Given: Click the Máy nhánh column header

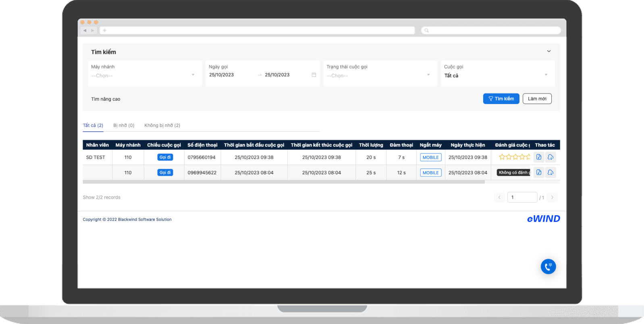Looking at the screenshot, I should tap(128, 145).
